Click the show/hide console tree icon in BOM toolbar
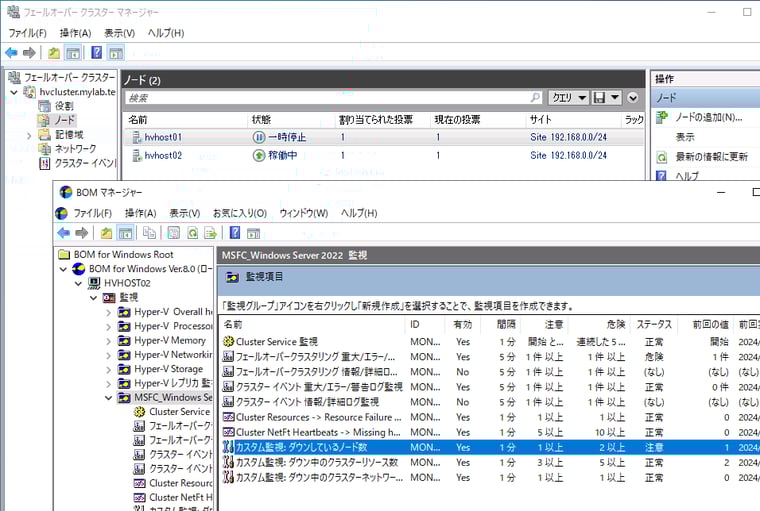This screenshot has width=760, height=511. point(126,233)
